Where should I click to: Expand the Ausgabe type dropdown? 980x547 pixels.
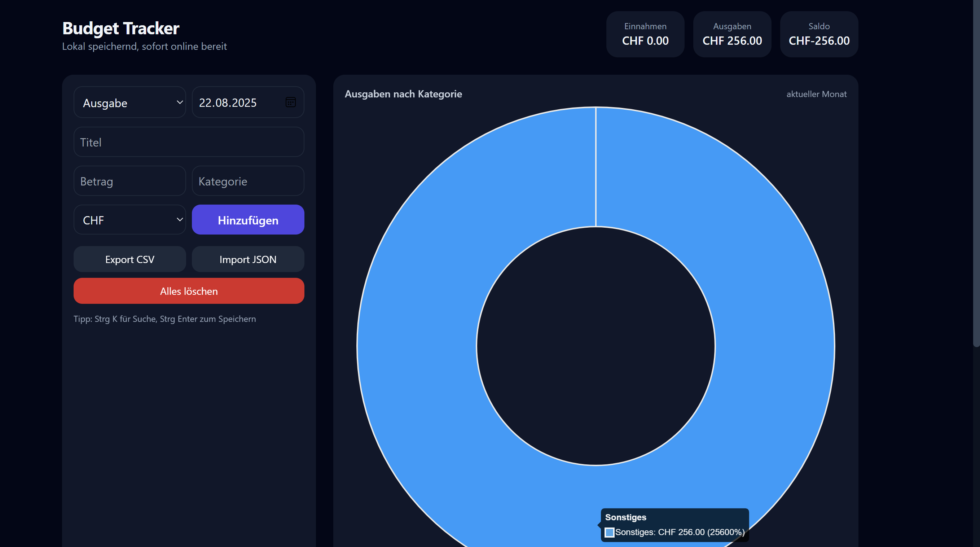[129, 102]
